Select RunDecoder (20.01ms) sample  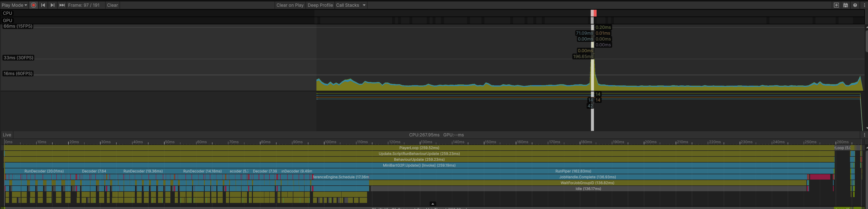44,171
